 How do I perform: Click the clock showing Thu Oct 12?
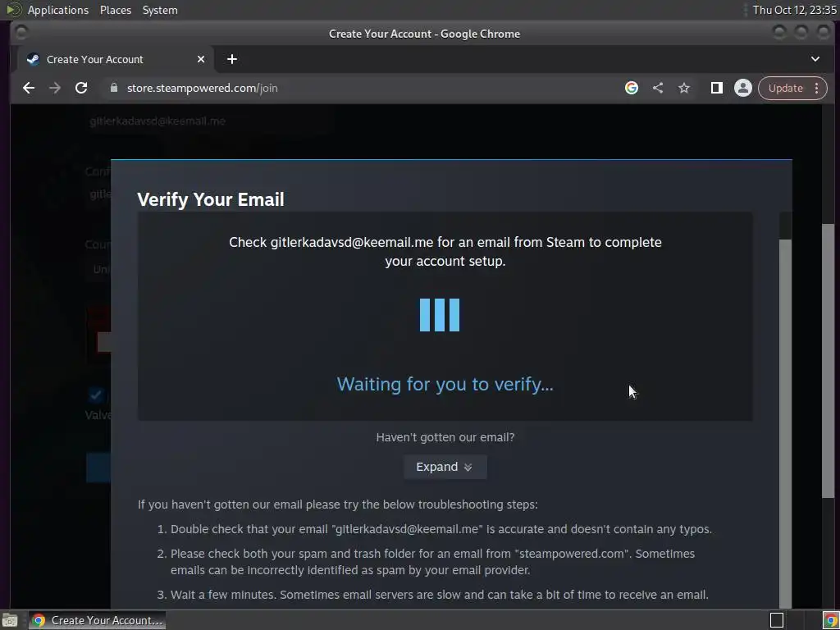coord(795,10)
